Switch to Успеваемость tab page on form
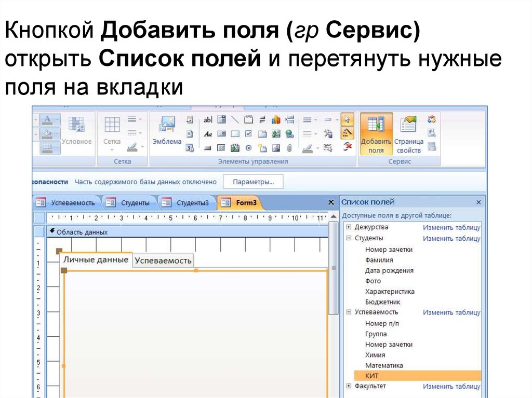This screenshot has width=532, height=398. click(x=163, y=260)
